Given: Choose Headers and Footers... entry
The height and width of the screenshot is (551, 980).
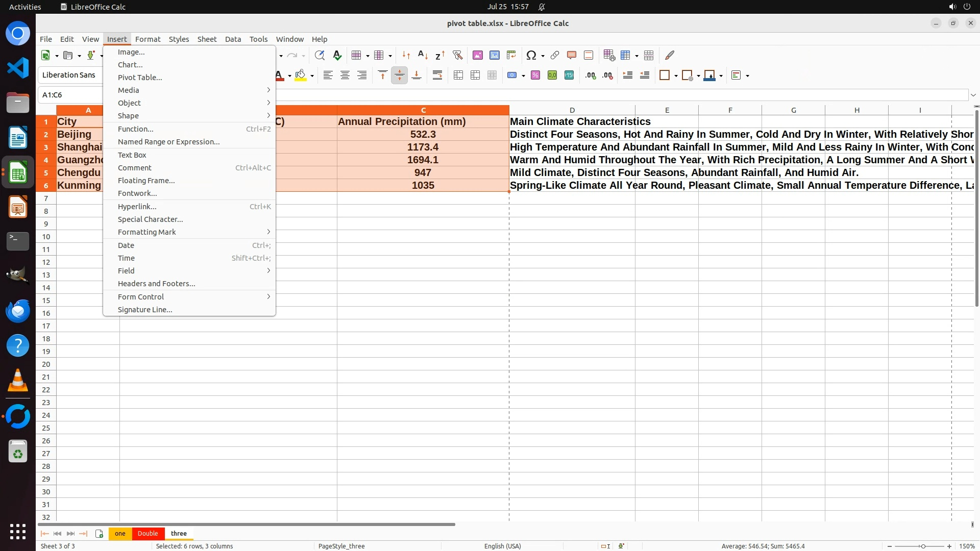Looking at the screenshot, I should coord(156,284).
